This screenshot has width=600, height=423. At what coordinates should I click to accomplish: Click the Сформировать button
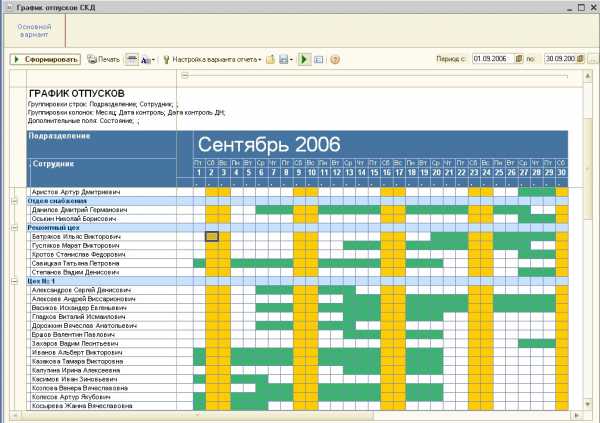(x=45, y=59)
